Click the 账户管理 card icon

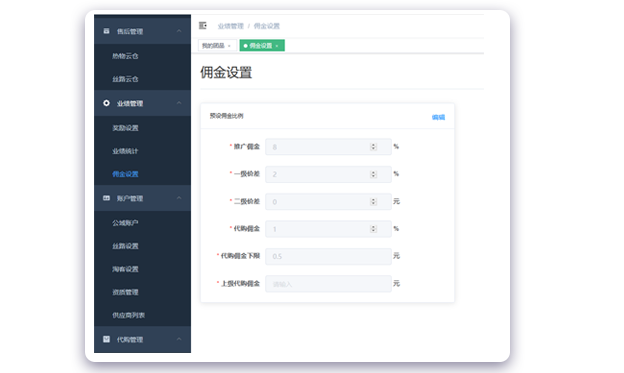pos(106,198)
